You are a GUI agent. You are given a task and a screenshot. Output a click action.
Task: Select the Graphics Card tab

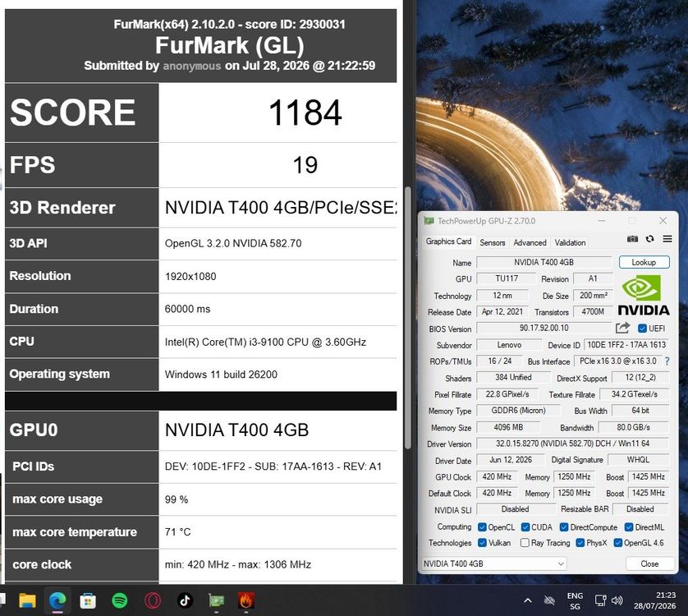[x=448, y=241]
